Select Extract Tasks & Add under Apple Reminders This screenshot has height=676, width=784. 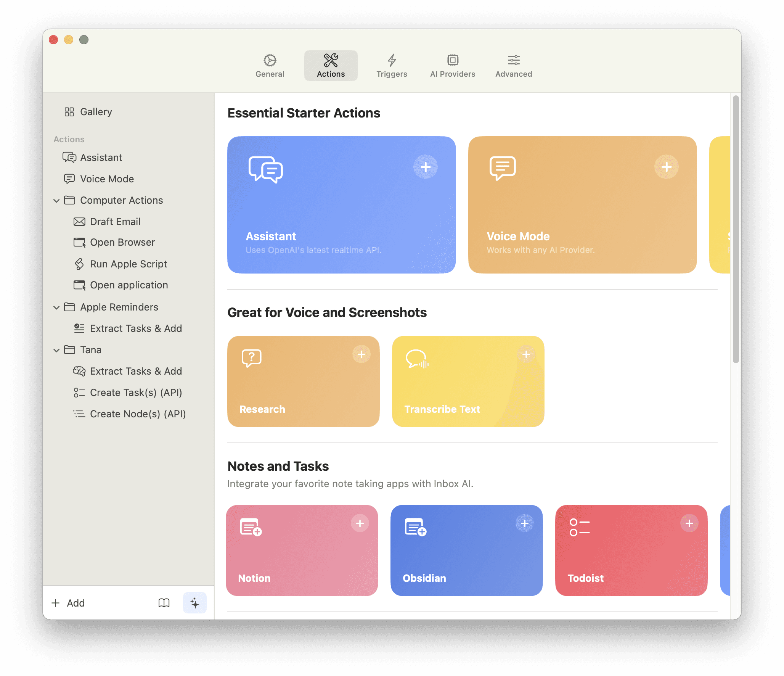pos(136,328)
